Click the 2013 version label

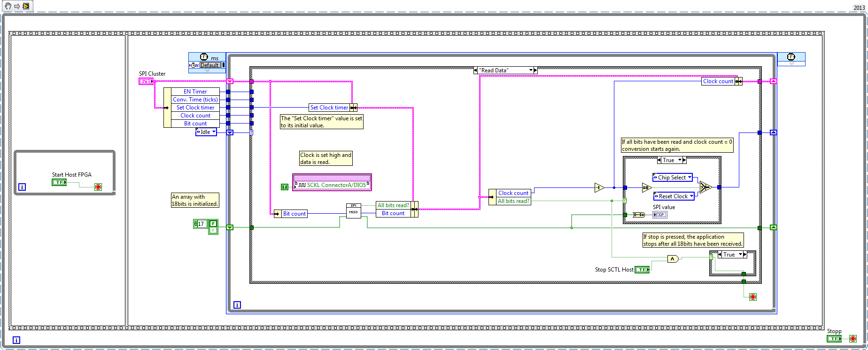(x=859, y=8)
